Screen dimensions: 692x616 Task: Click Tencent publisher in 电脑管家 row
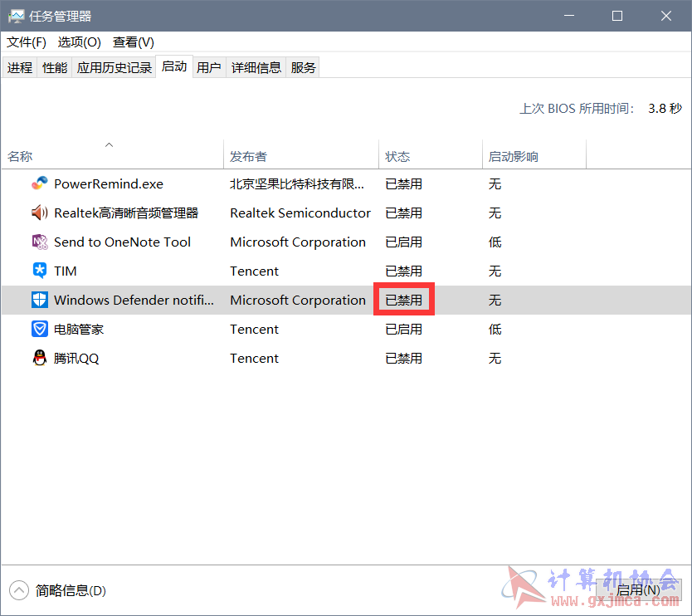(x=254, y=329)
